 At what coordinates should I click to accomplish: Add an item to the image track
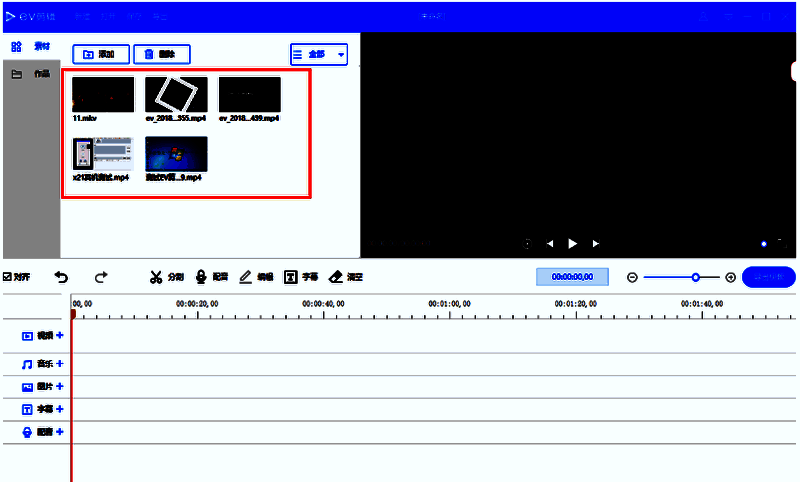coord(60,386)
